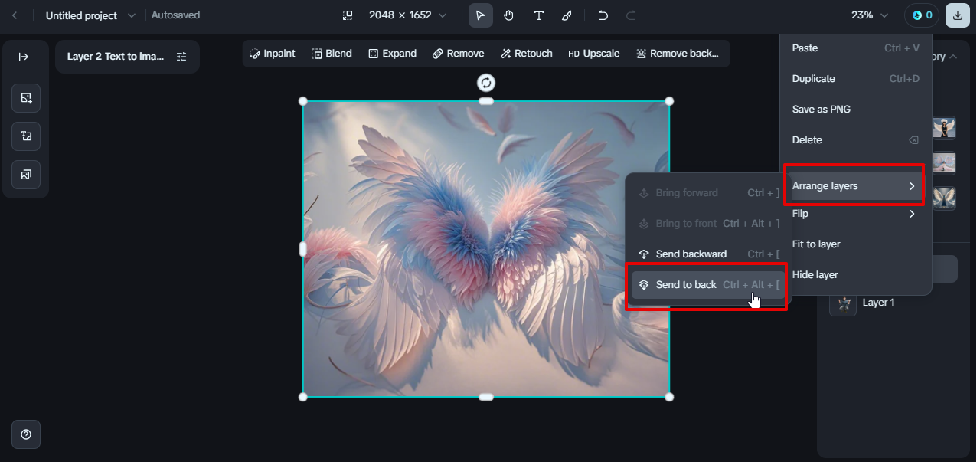Collapse the left sidebar with arrow icon
Image resolution: width=980 pixels, height=462 pixels.
tap(24, 57)
